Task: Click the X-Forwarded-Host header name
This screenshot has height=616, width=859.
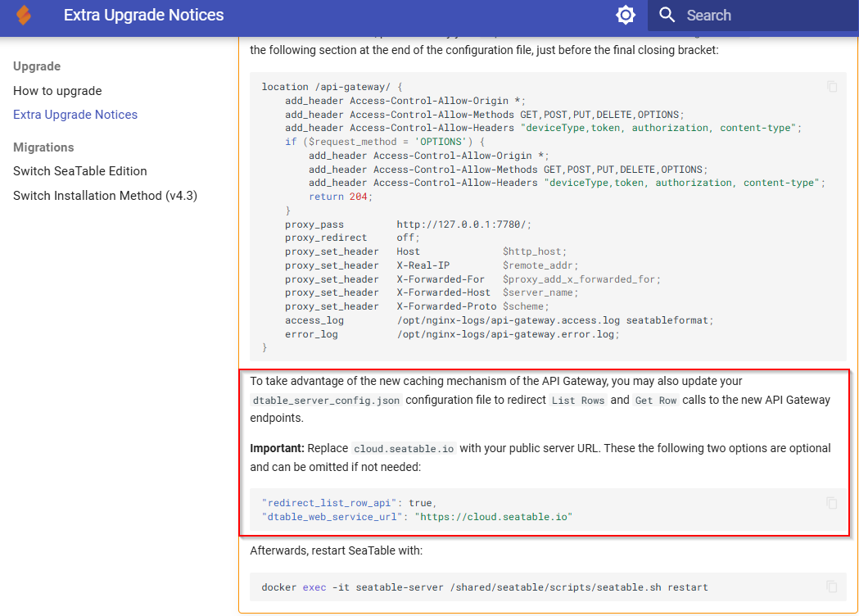Action: click(x=443, y=292)
